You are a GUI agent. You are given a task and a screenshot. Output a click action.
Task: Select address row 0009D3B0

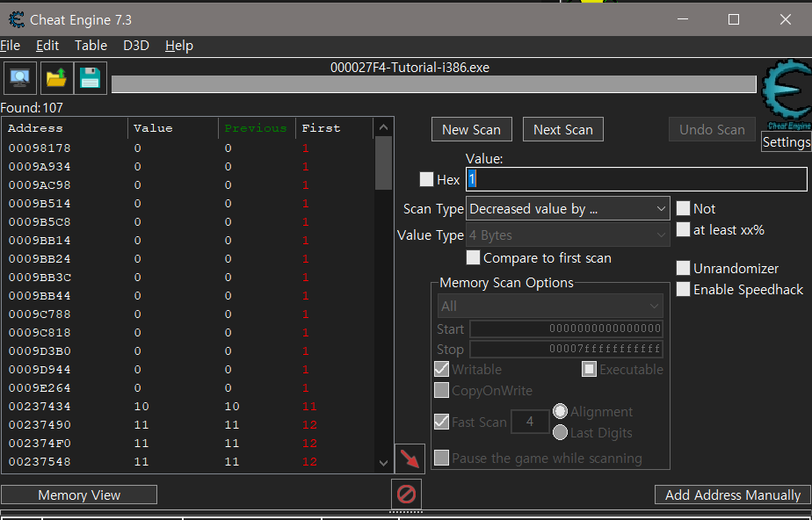point(188,351)
